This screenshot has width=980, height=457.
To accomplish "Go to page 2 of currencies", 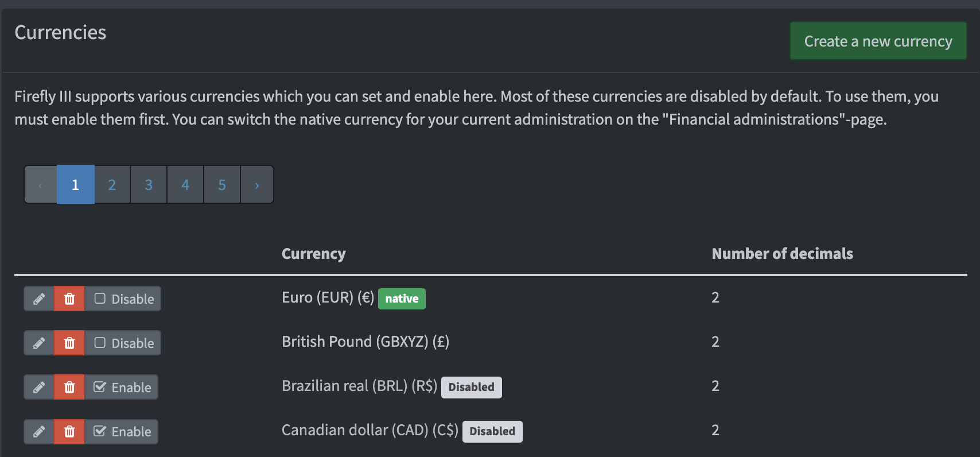I will [112, 184].
